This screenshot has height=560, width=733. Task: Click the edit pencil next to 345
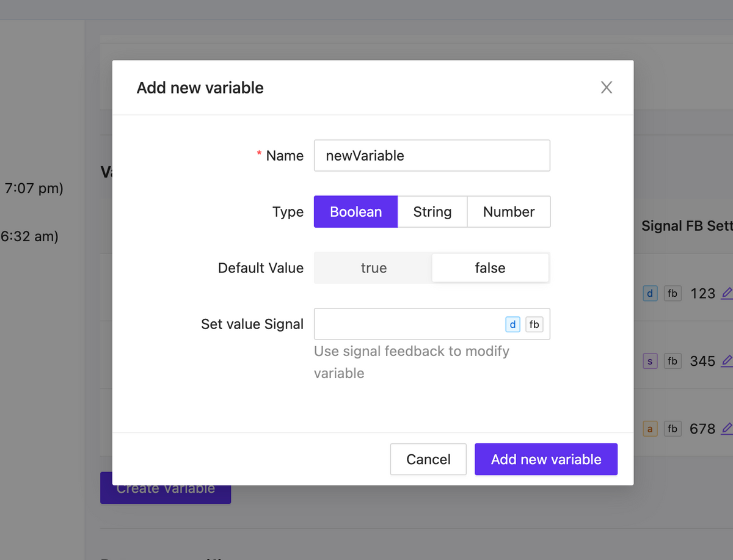click(726, 361)
